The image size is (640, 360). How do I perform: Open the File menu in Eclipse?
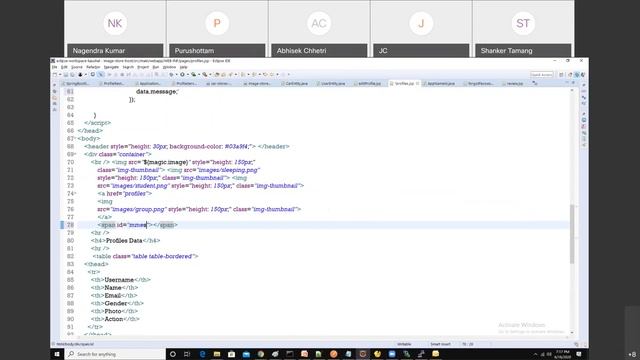54,67
